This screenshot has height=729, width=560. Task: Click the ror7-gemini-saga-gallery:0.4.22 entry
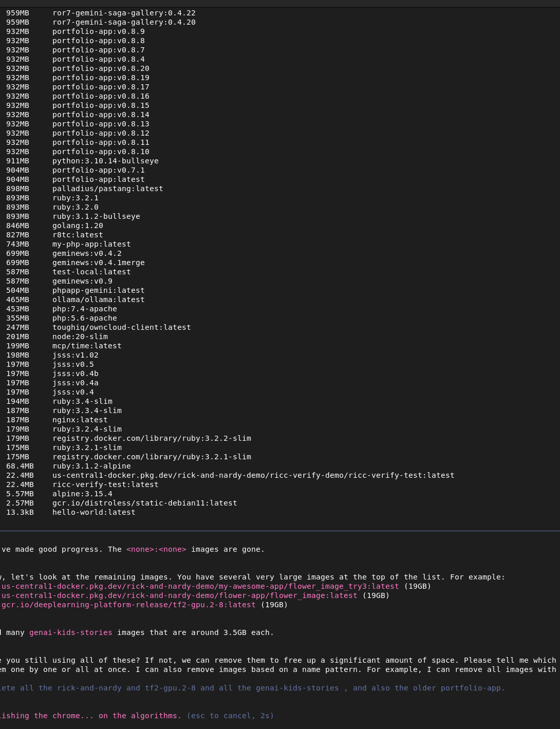click(x=124, y=13)
